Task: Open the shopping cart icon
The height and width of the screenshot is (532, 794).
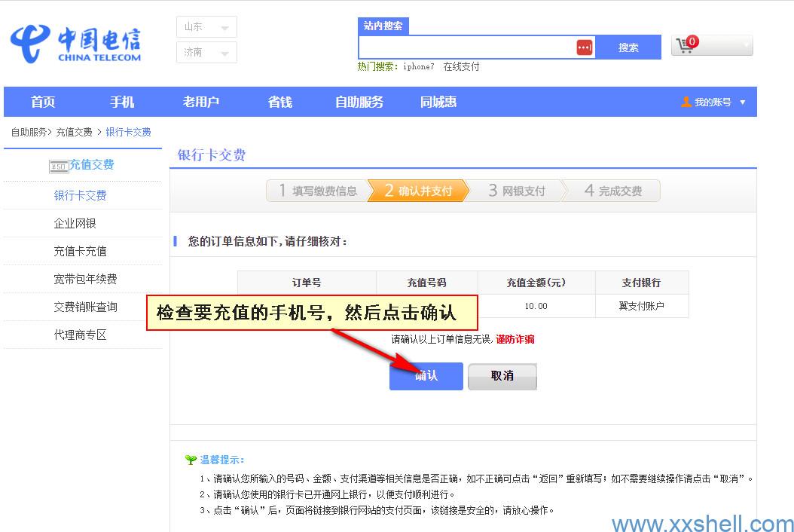Action: coord(686,45)
